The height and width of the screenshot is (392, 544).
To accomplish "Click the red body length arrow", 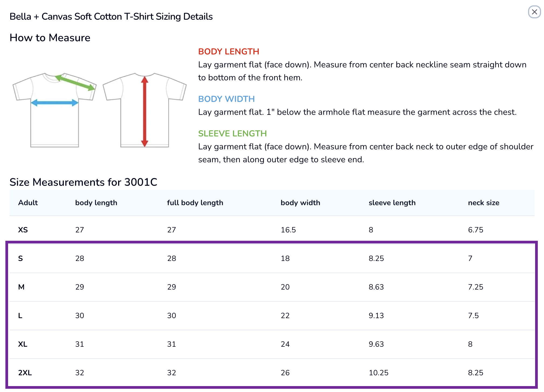I will point(145,112).
